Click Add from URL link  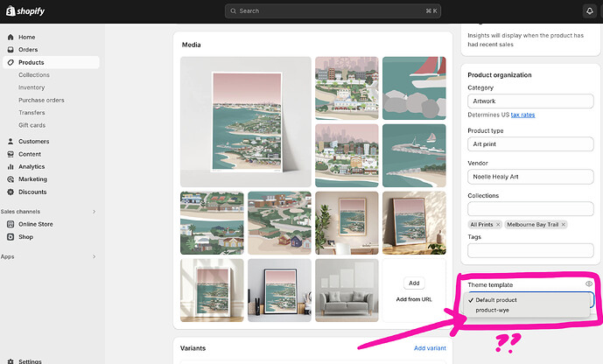pyautogui.click(x=414, y=299)
